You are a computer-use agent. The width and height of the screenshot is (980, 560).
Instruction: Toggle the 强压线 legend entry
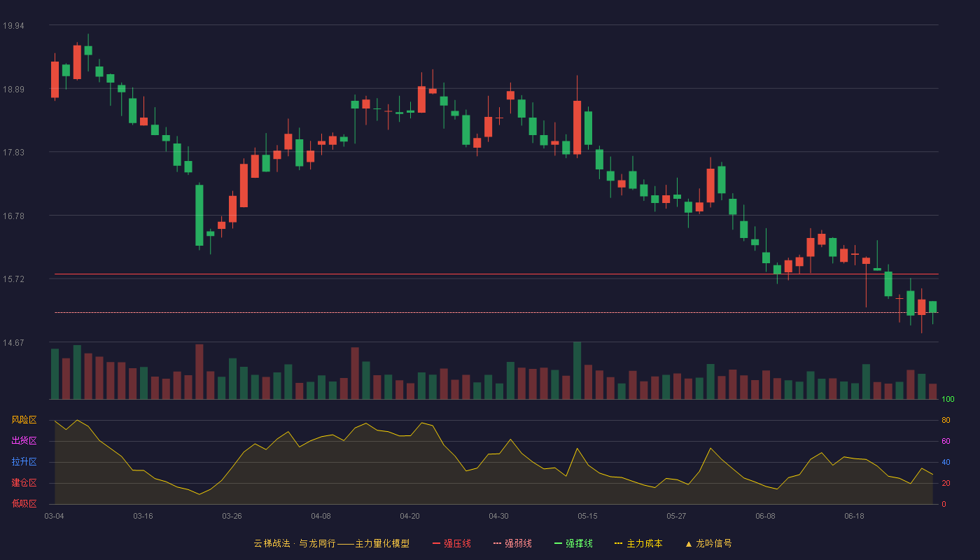[451, 543]
